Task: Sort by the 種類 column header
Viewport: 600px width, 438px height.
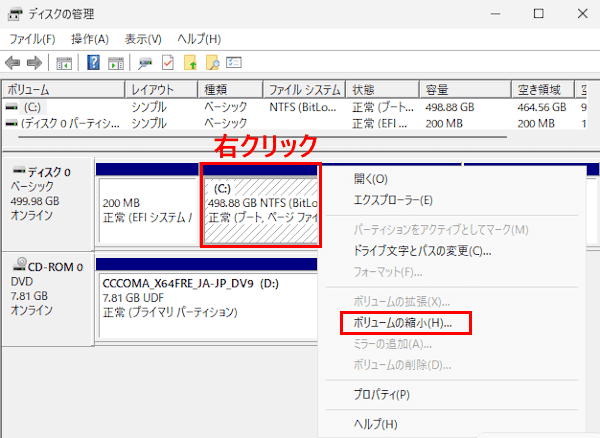Action: click(230, 90)
